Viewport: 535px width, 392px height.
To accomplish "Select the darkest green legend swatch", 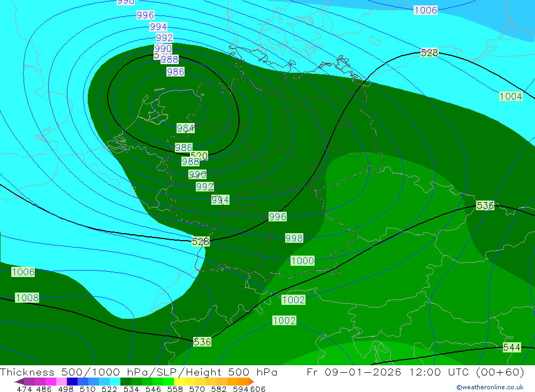I will point(126,381).
